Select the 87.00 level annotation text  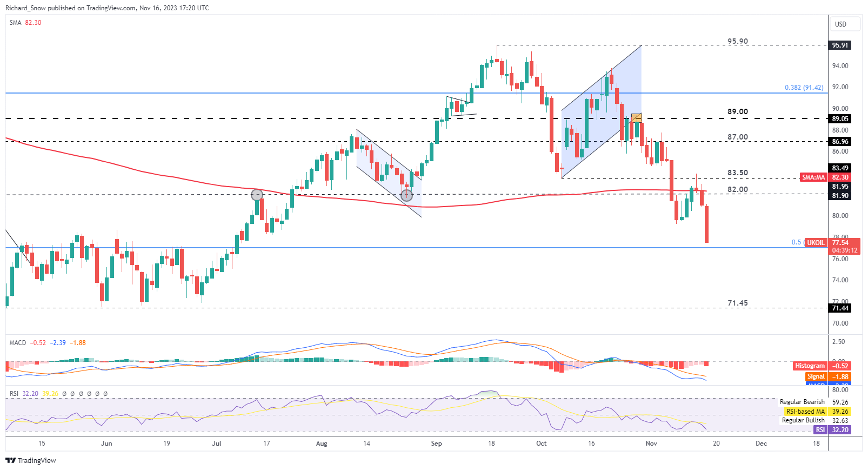[x=738, y=137]
